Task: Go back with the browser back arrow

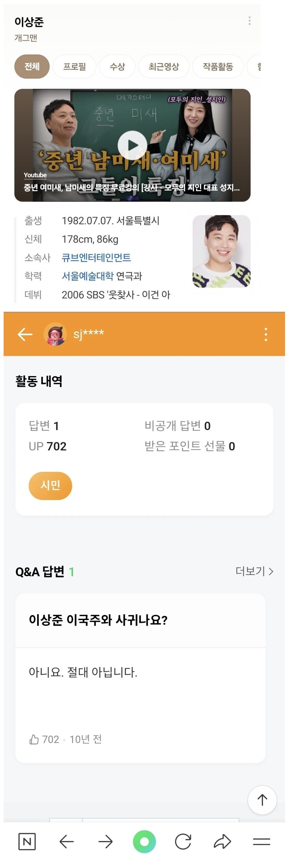Action: (67, 842)
